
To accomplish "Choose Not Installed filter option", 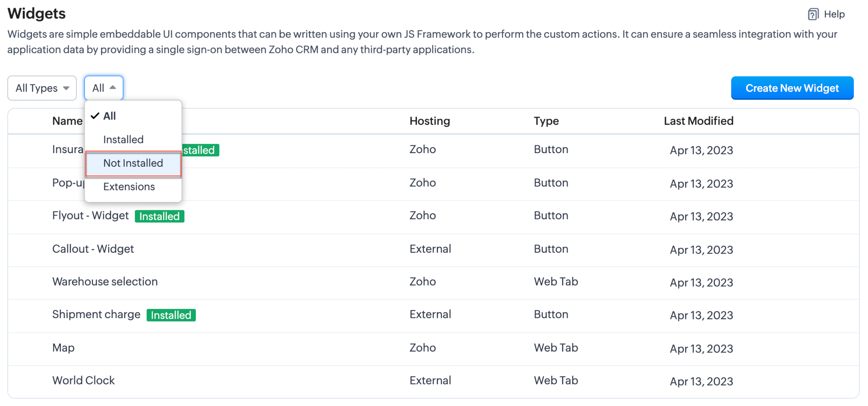I will (133, 163).
